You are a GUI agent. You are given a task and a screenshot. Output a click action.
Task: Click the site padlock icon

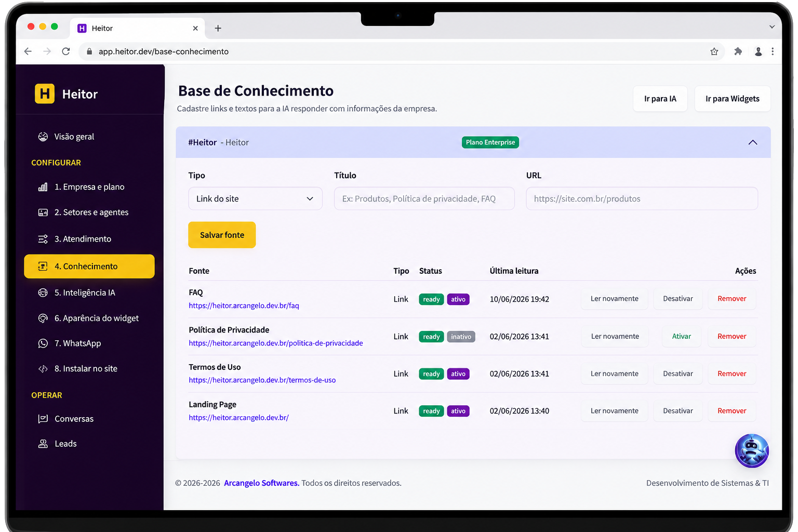[89, 51]
